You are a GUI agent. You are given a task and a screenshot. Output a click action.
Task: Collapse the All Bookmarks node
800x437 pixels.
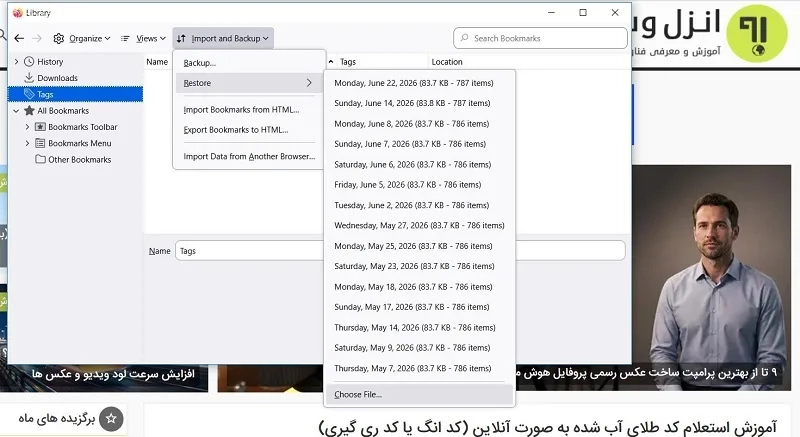(x=16, y=111)
